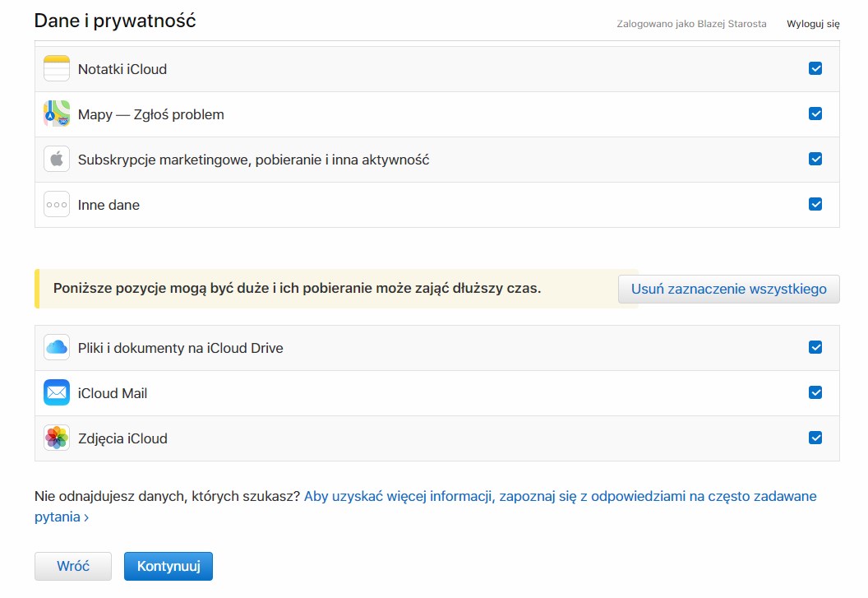Click the Zdjęcia iCloud photos flower icon
The image size is (868, 598).
pyautogui.click(x=57, y=438)
